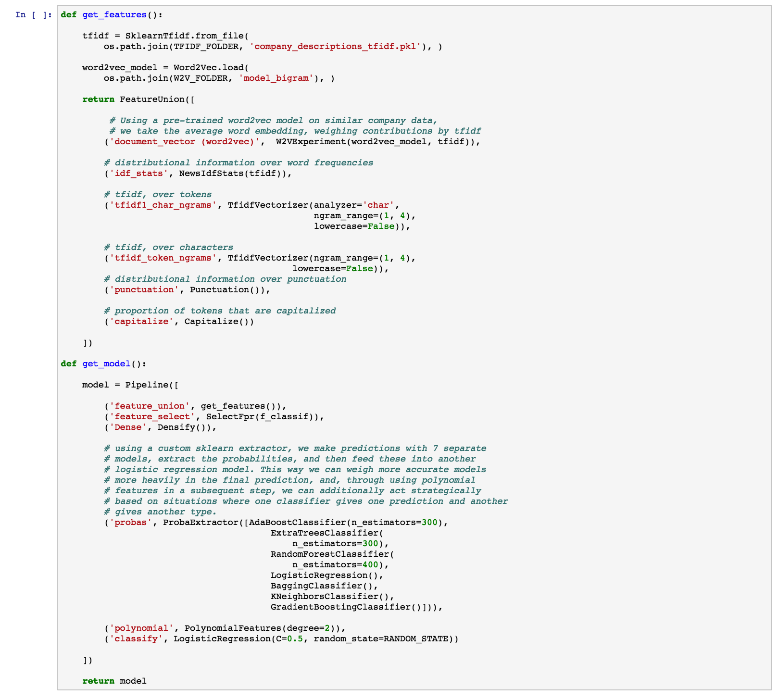Click RandomForestClassifier( text

click(332, 554)
